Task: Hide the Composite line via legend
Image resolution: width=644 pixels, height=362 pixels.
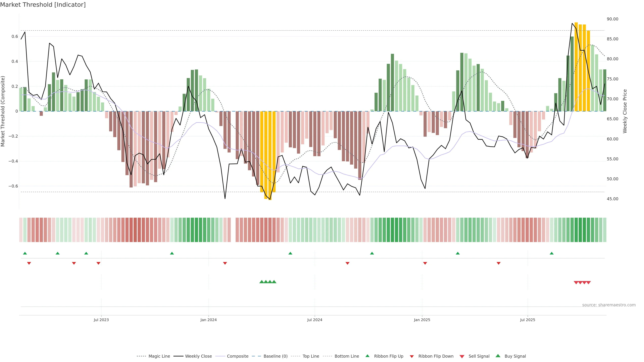Action: 237,356
